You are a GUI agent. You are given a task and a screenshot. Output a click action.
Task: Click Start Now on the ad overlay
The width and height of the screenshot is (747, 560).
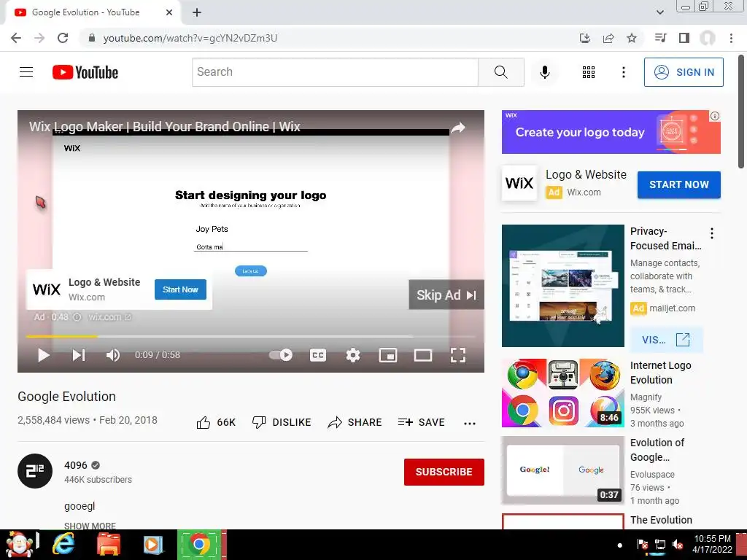pyautogui.click(x=180, y=289)
